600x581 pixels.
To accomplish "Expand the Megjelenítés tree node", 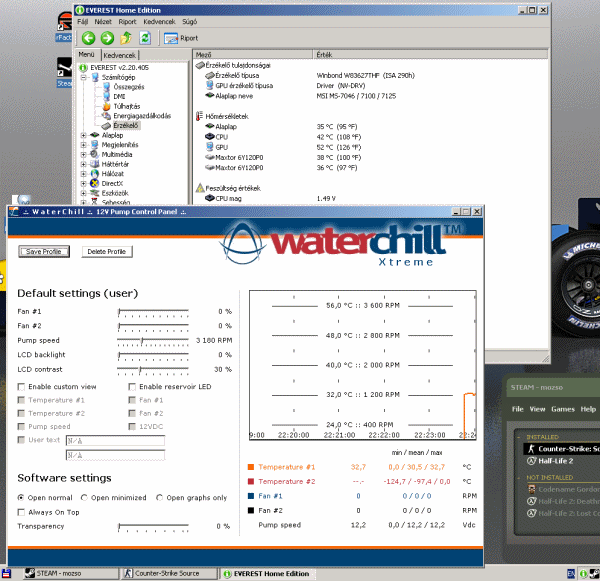I will 83,145.
